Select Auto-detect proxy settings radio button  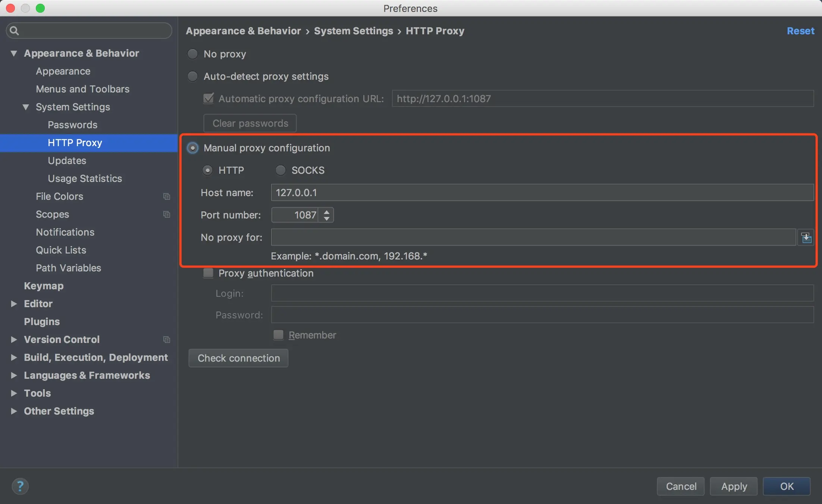(x=192, y=76)
